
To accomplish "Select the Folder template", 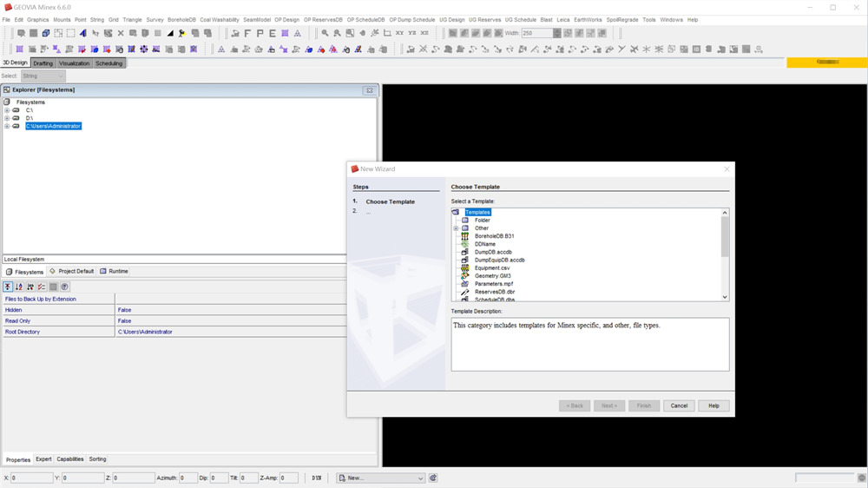I will [482, 221].
